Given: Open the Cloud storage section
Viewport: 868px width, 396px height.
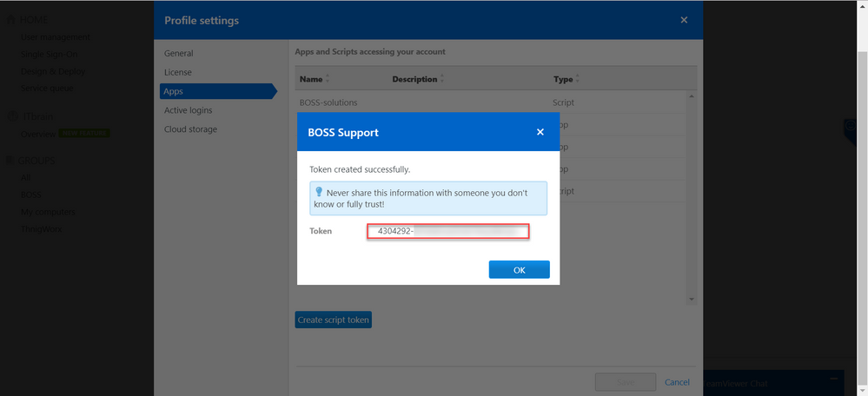Looking at the screenshot, I should [x=190, y=129].
